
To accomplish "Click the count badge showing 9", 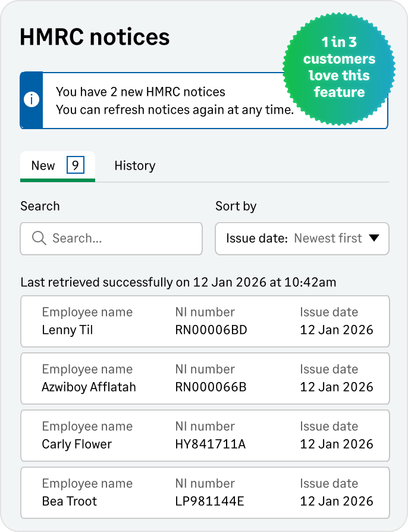I will (76, 165).
